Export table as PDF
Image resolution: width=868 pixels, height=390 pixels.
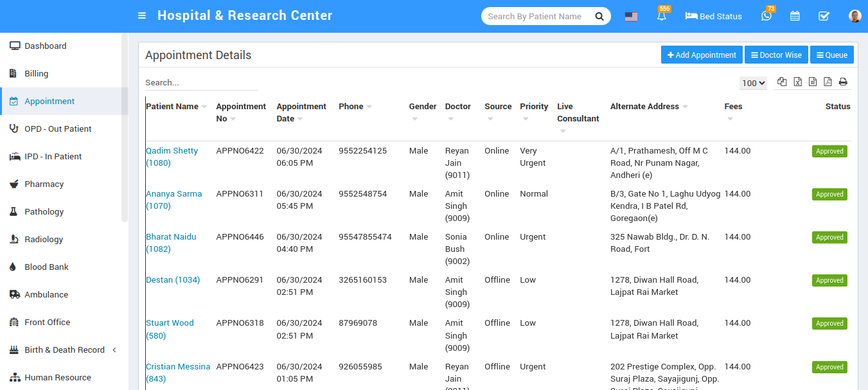tap(828, 82)
